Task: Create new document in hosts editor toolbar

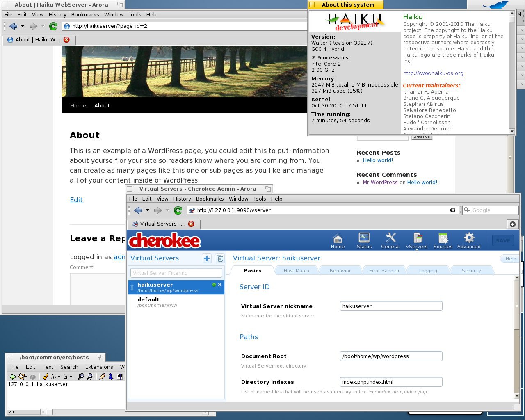Action: [x=12, y=377]
